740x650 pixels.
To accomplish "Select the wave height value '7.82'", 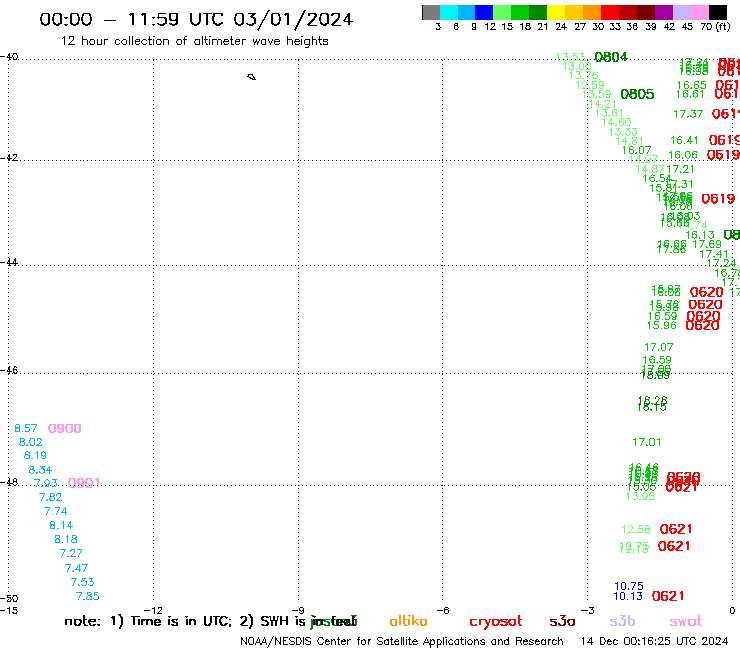I will pos(50,497).
